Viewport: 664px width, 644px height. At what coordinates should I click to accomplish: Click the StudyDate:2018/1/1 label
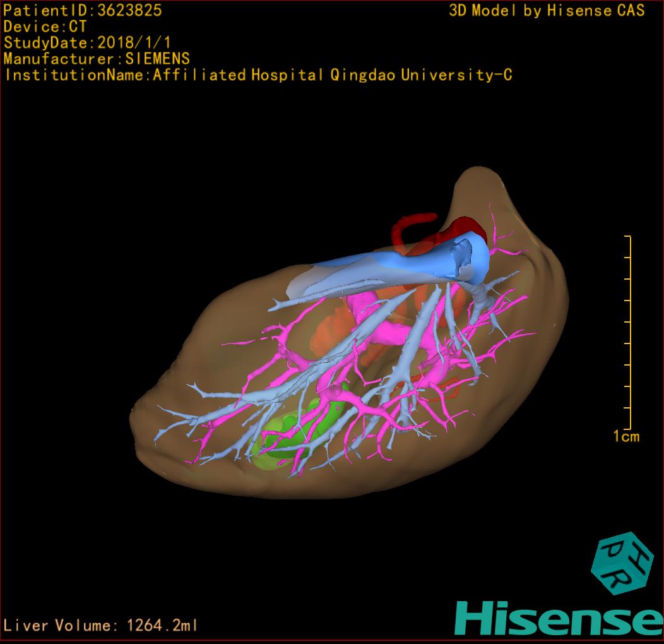[87, 43]
